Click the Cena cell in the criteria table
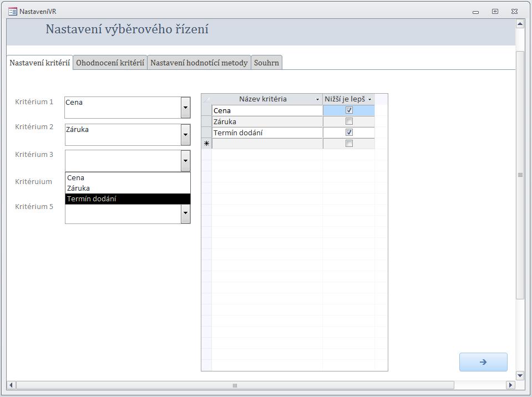This screenshot has width=532, height=397. click(267, 110)
